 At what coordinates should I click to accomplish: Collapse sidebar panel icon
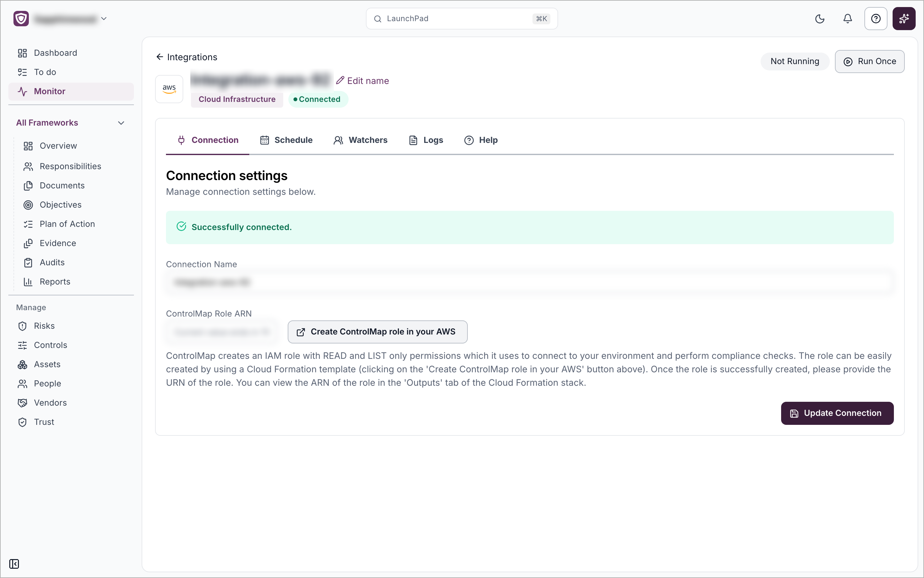coord(14,564)
